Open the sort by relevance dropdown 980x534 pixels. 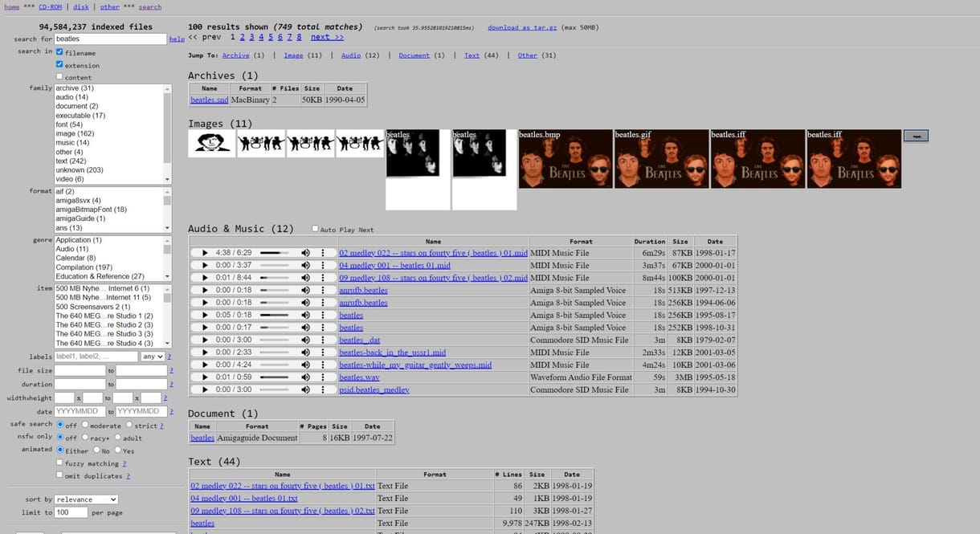(86, 499)
